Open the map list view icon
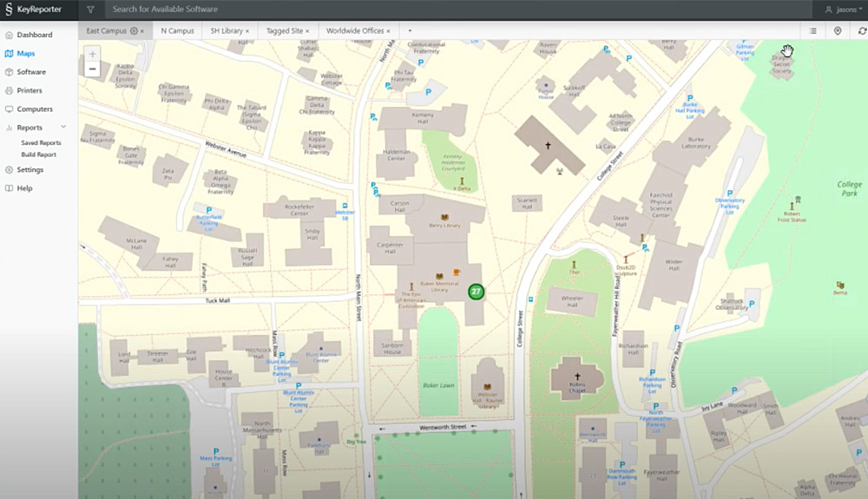The image size is (868, 499). 812,31
